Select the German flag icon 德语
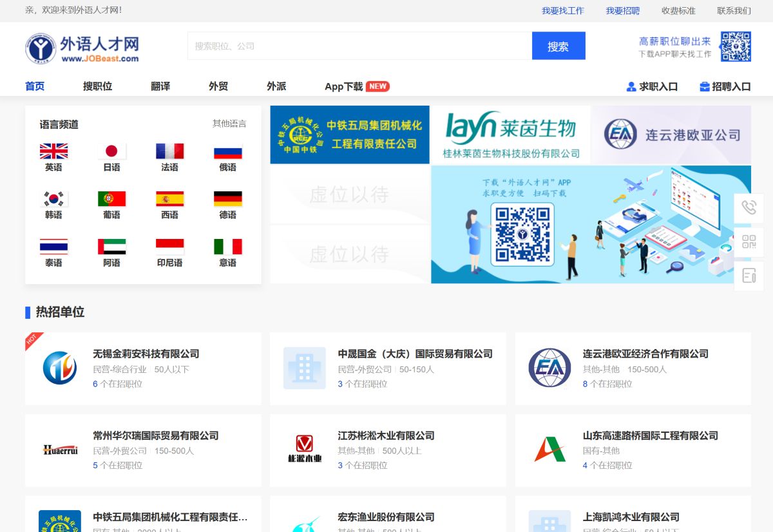The height and width of the screenshot is (532, 773). [x=227, y=199]
